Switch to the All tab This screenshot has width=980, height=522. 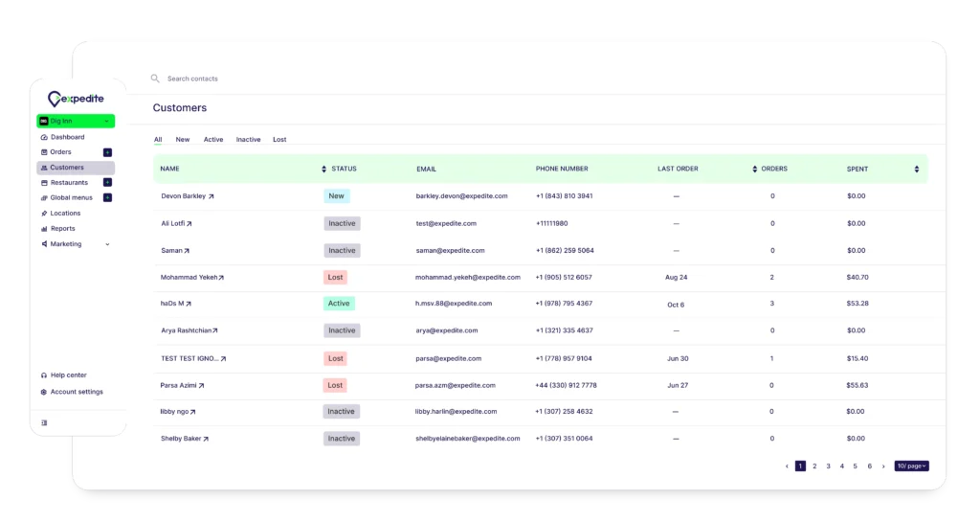coord(158,140)
